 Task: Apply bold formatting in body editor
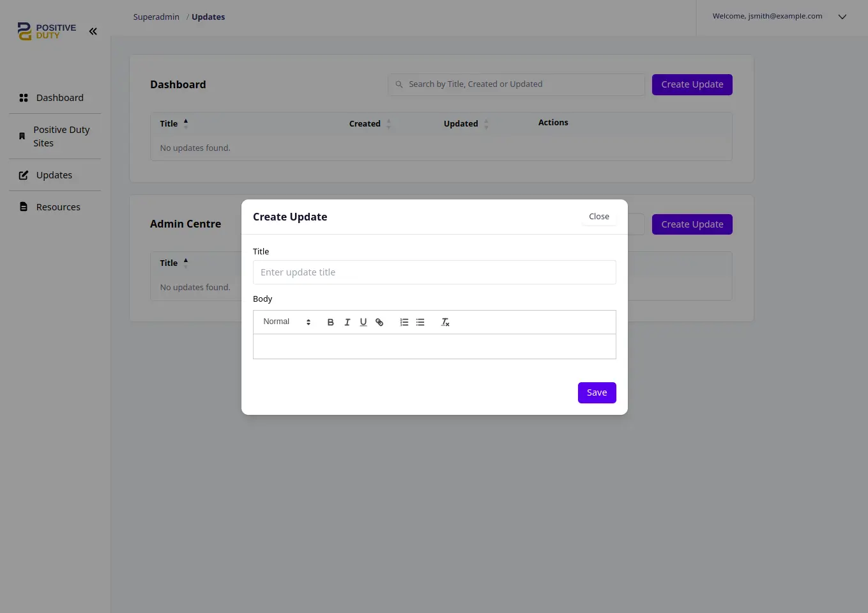point(330,322)
